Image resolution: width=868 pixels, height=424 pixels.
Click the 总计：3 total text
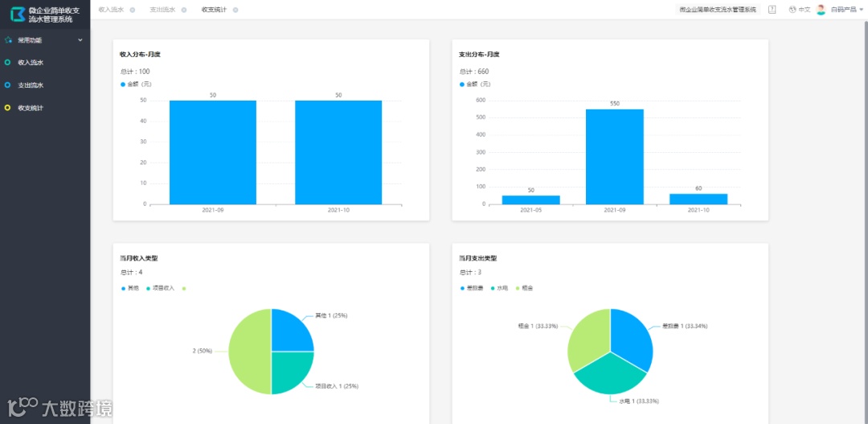tap(470, 272)
